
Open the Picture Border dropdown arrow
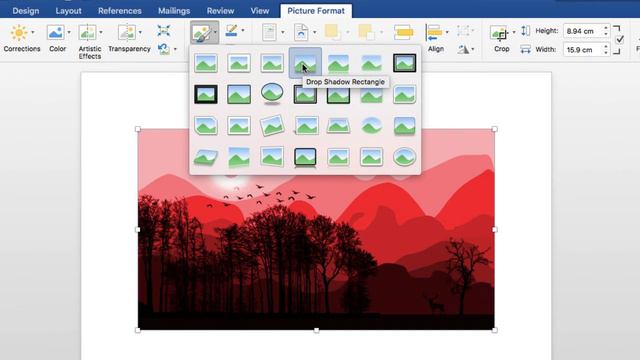[x=243, y=31]
